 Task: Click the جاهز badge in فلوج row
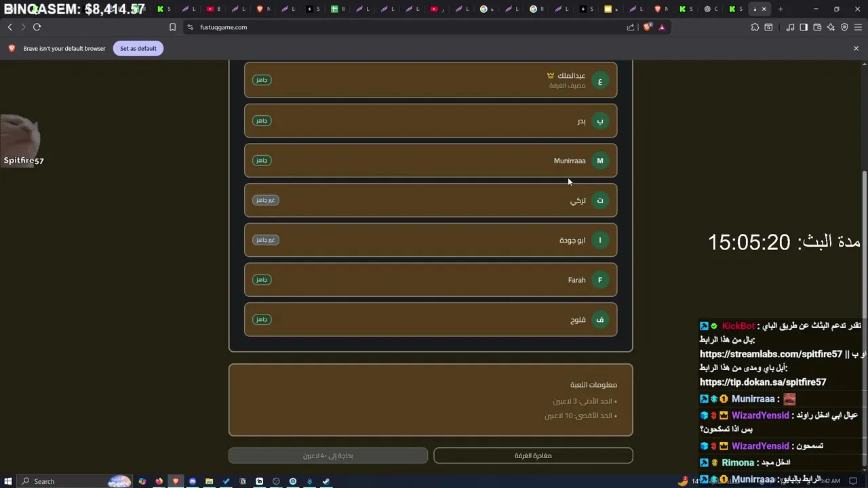coord(262,319)
